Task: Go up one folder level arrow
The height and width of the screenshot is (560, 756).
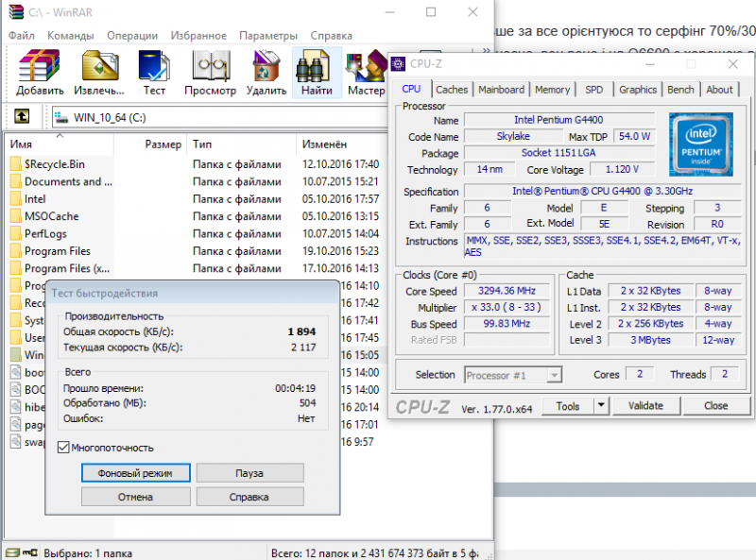Action: 20,117
